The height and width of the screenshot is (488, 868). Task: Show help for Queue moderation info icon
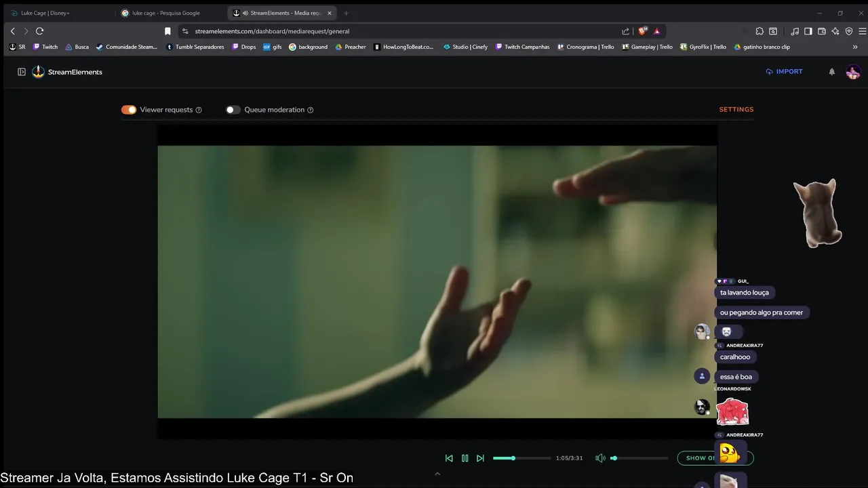click(x=311, y=110)
